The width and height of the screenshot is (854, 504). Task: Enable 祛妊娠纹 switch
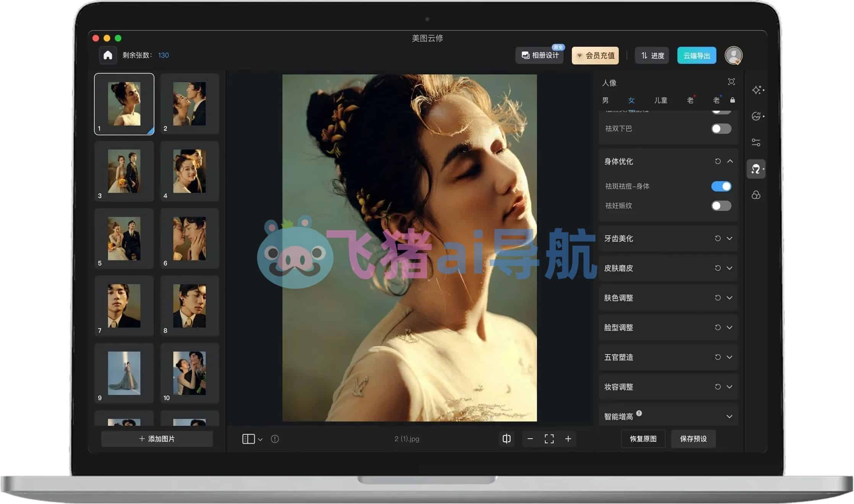[x=721, y=206]
